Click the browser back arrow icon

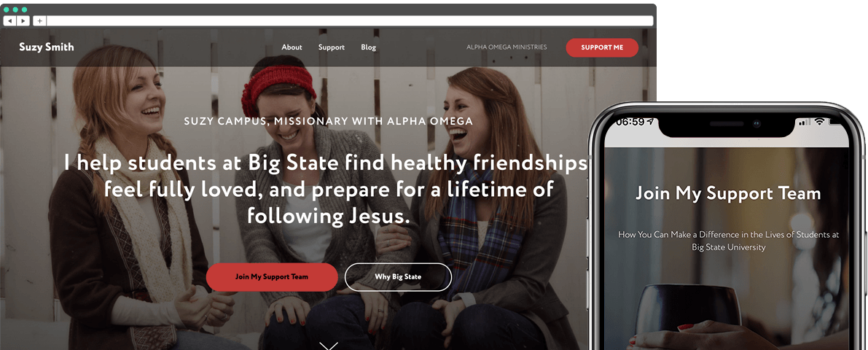coord(10,21)
